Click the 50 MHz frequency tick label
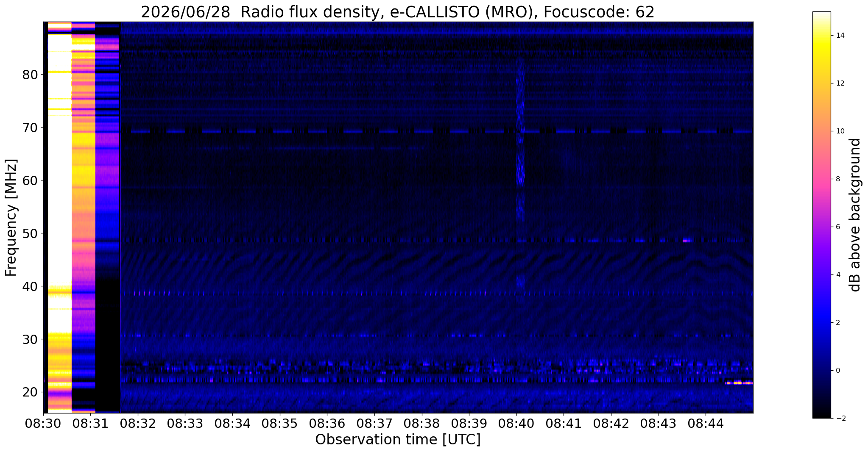The height and width of the screenshot is (452, 868). [30, 233]
